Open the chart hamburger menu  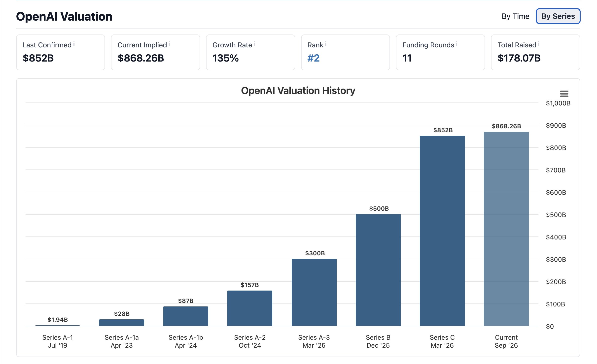coord(564,94)
